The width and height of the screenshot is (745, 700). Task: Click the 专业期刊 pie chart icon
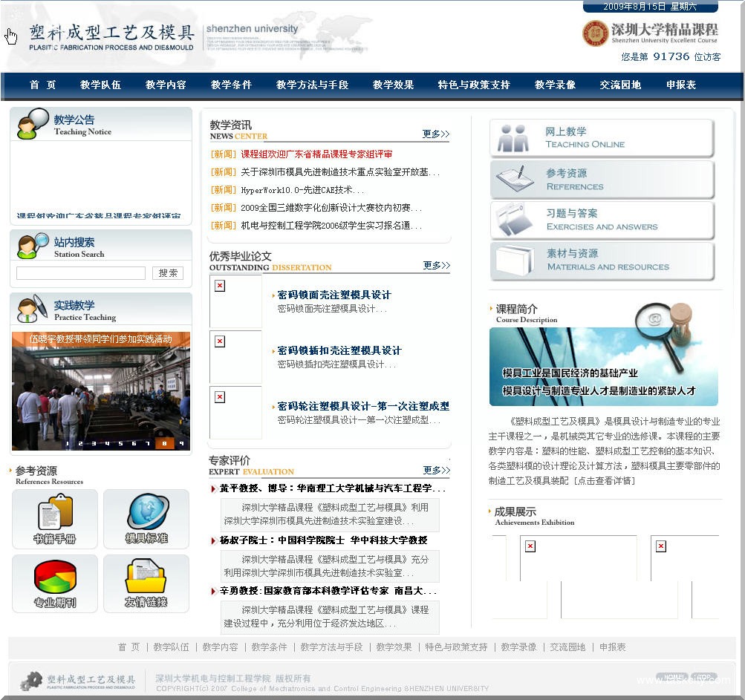pyautogui.click(x=55, y=583)
